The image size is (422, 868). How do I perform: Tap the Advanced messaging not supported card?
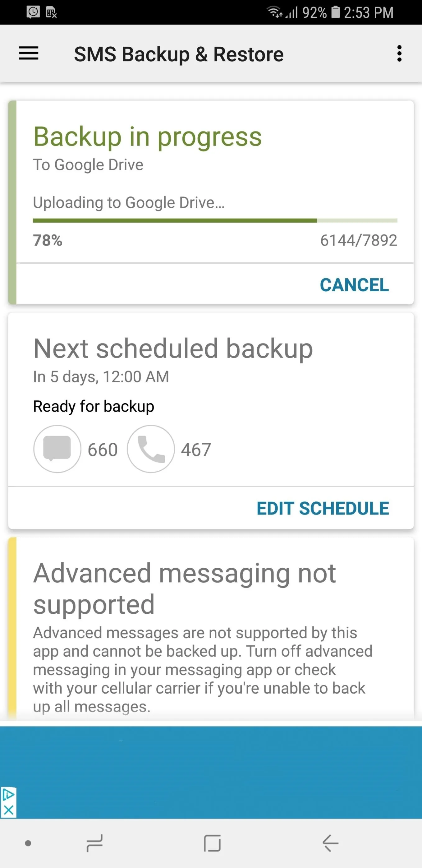(211, 629)
